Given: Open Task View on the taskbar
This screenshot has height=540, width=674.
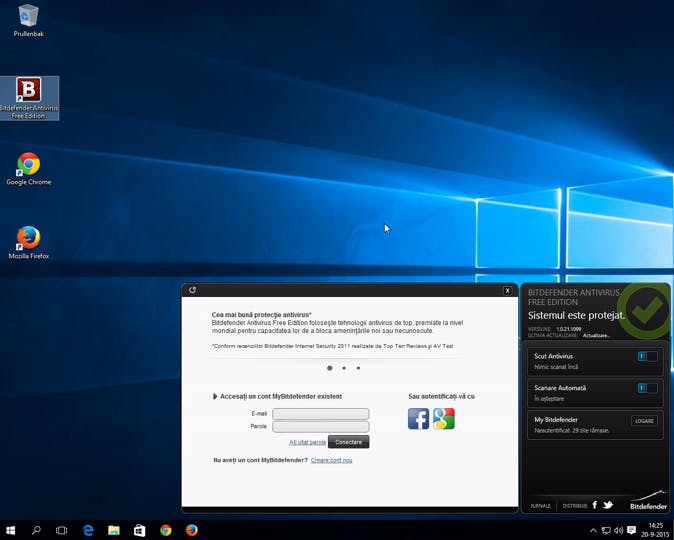Looking at the screenshot, I should tap(61, 530).
